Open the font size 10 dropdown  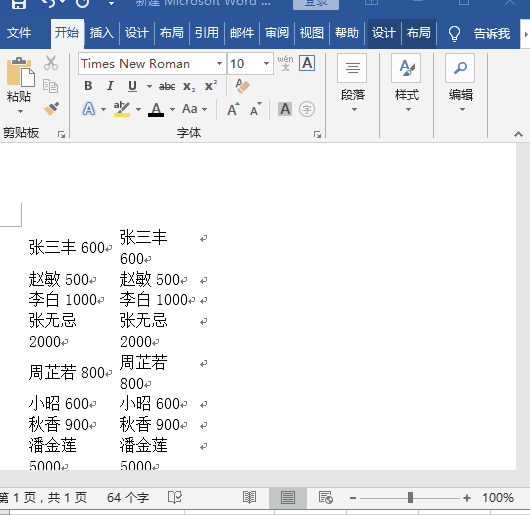point(266,64)
